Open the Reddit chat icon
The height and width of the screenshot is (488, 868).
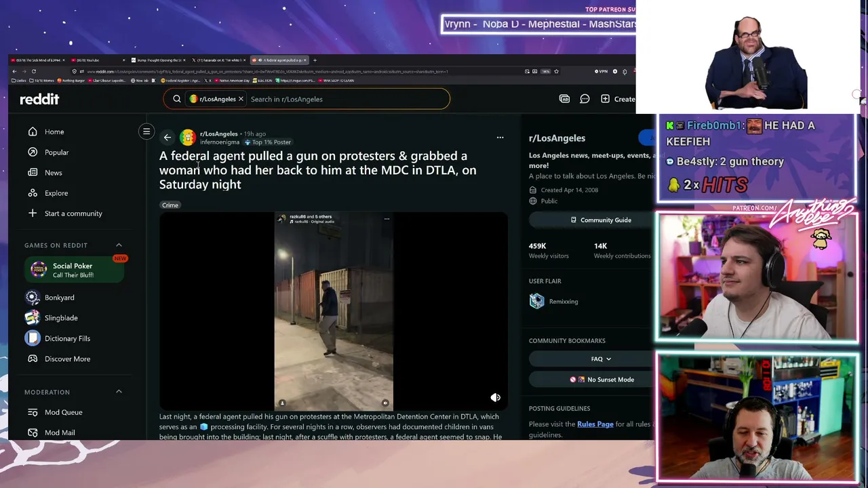(x=585, y=99)
